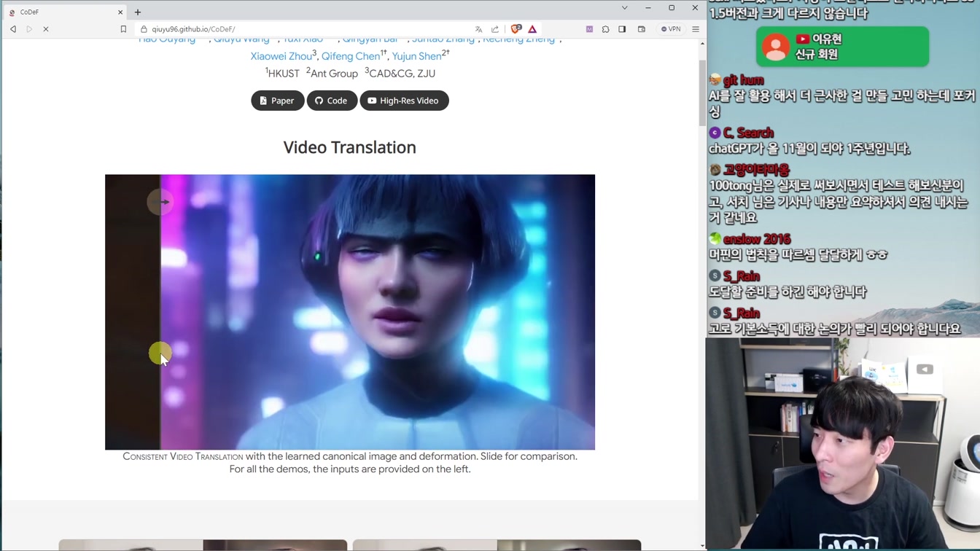Follow the Qifeng Chen author link

click(x=351, y=56)
